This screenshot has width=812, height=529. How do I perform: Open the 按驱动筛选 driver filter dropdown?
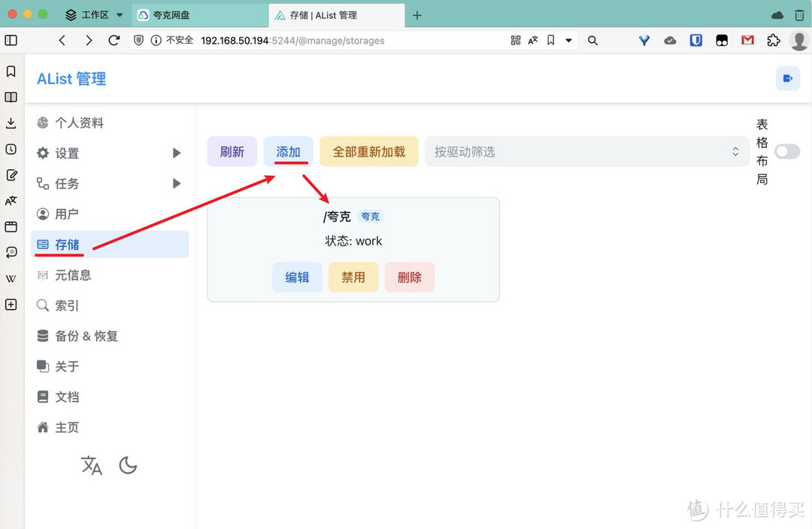coord(586,152)
